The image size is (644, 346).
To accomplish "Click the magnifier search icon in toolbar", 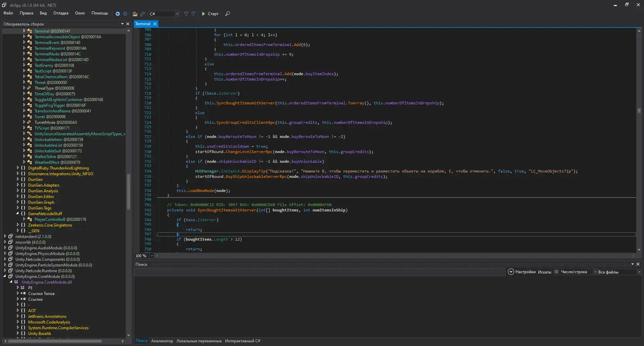I will [227, 14].
